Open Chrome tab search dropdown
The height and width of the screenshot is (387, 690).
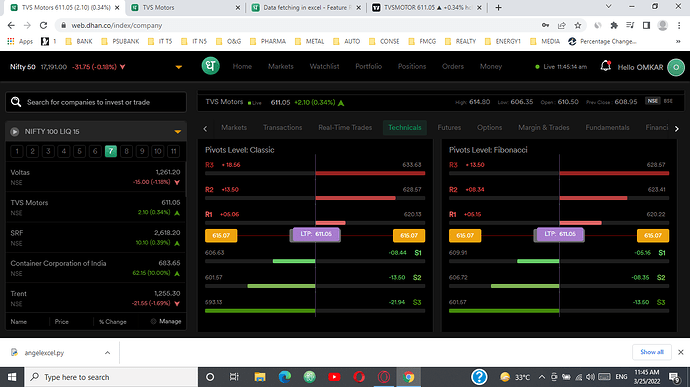coord(608,7)
